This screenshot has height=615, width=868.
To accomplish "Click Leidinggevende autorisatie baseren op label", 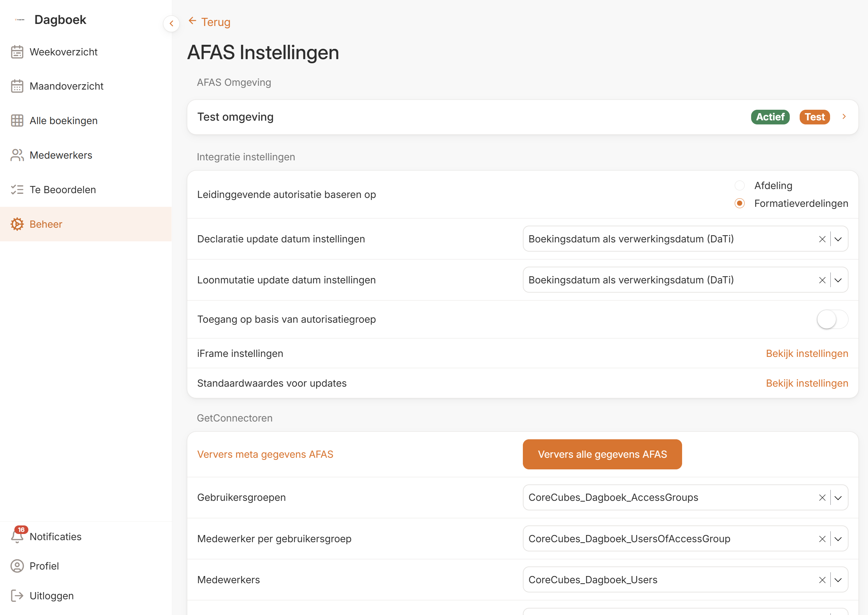I will [x=287, y=195].
